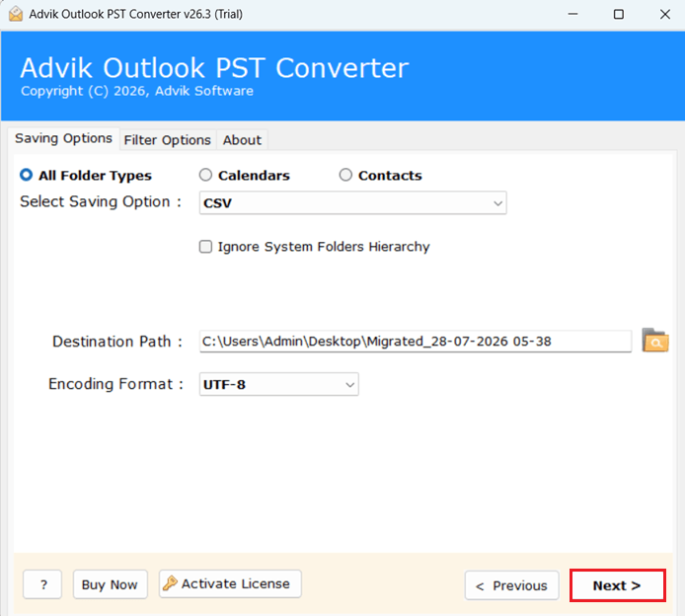685x616 pixels.
Task: Click the Advik app icon in title bar
Action: click(16, 14)
